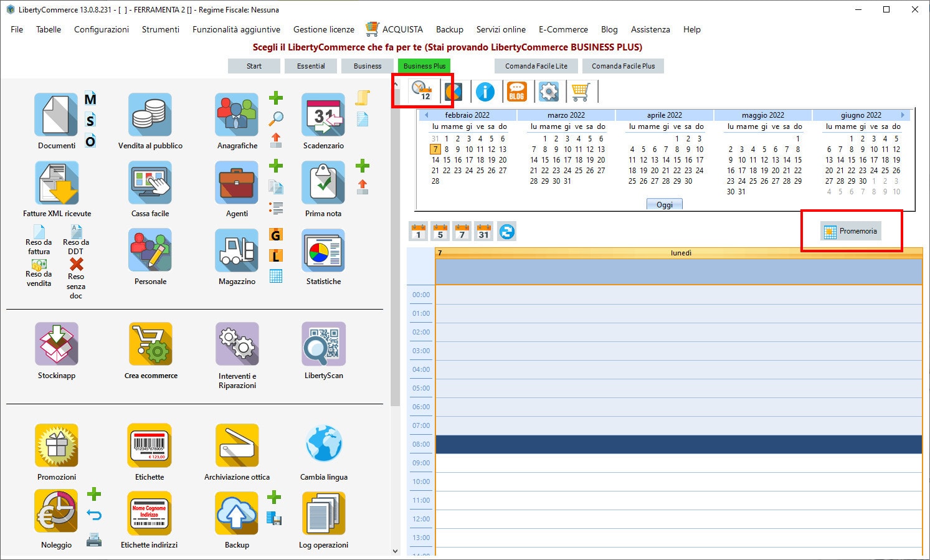
Task: Open the Assistenza menu
Action: pos(650,29)
